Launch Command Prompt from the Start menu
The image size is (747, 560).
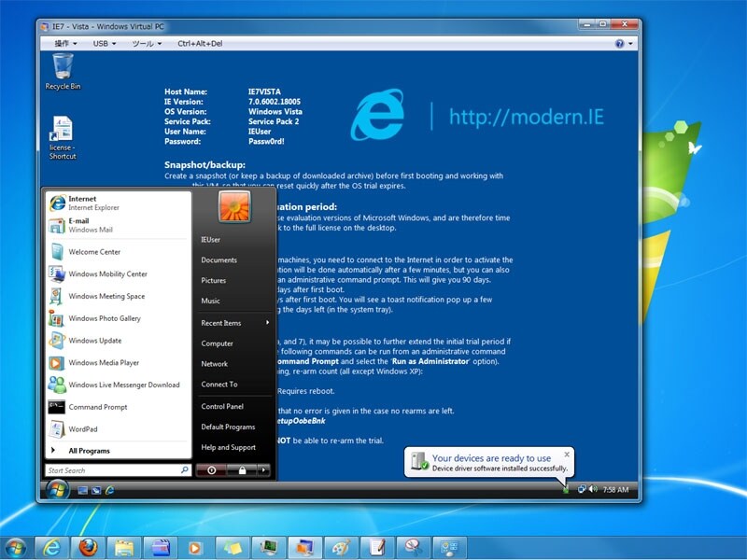click(95, 407)
